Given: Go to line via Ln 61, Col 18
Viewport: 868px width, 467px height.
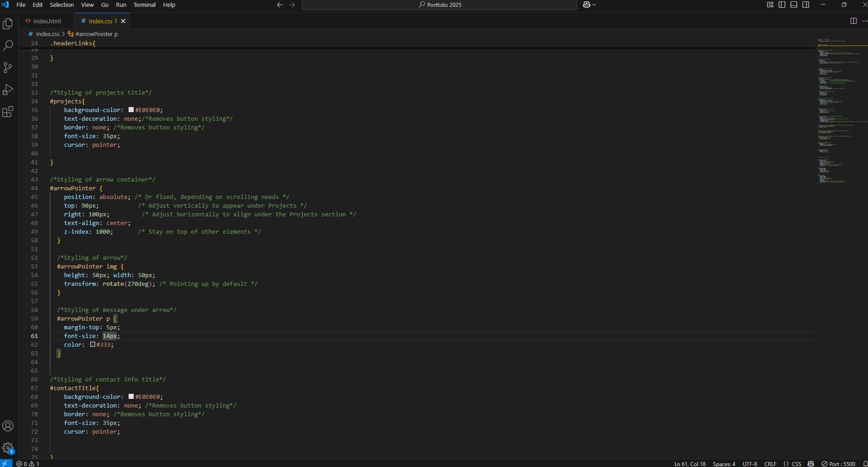Looking at the screenshot, I should click(x=690, y=463).
